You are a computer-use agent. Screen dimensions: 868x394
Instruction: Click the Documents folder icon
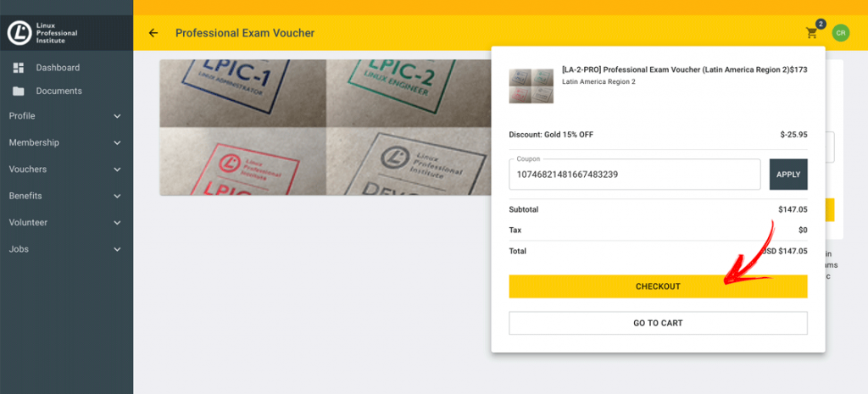coord(19,91)
